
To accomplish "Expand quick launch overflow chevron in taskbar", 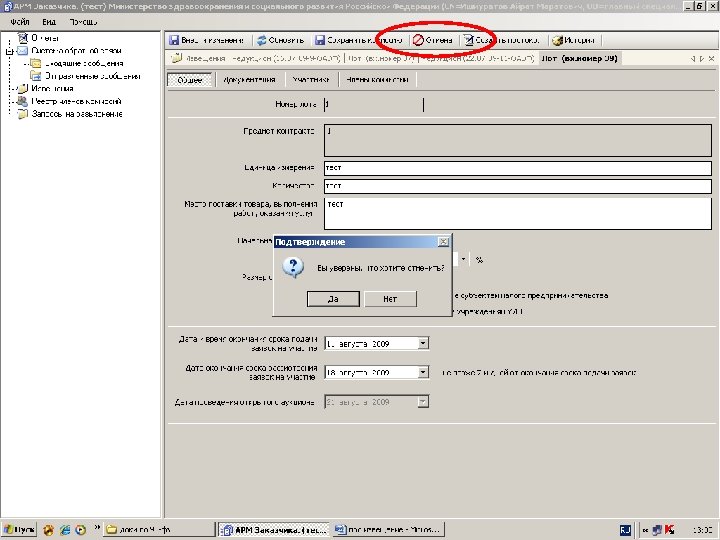I will (97, 528).
